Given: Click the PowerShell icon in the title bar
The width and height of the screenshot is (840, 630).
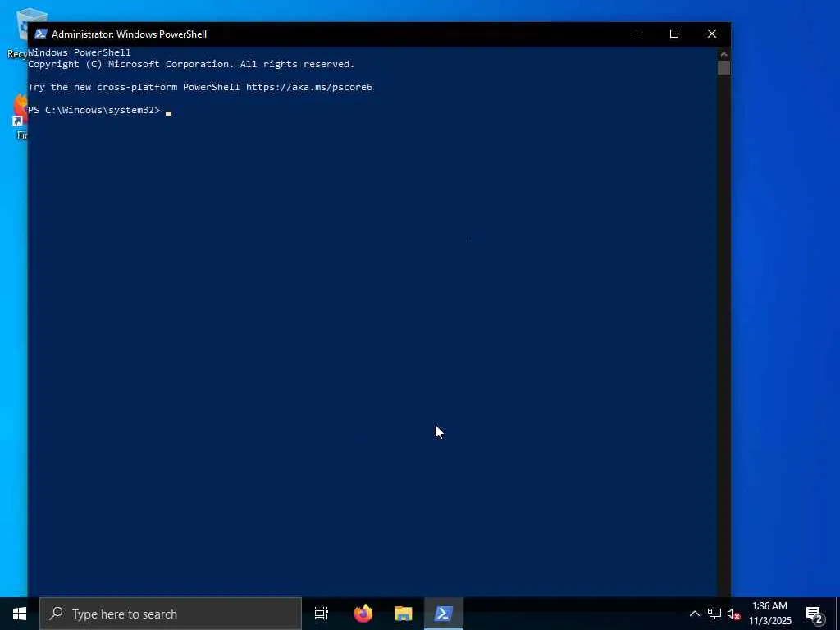Looking at the screenshot, I should (x=41, y=34).
